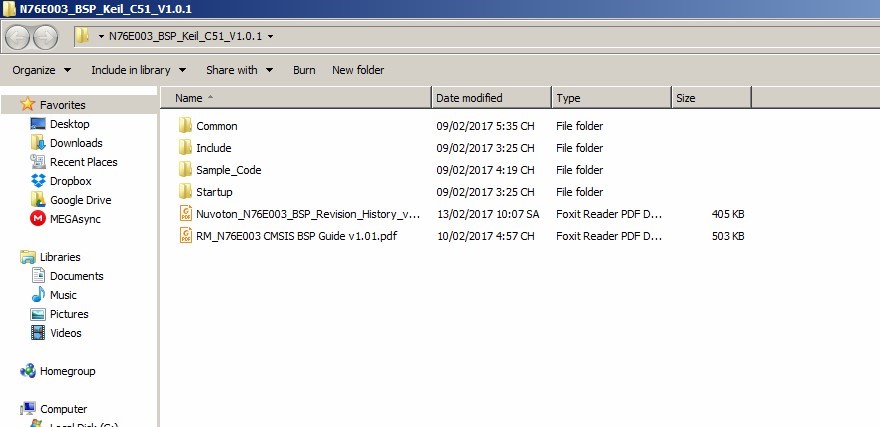Select the MEGAsync icon in sidebar
The width and height of the screenshot is (880, 427).
pos(38,219)
